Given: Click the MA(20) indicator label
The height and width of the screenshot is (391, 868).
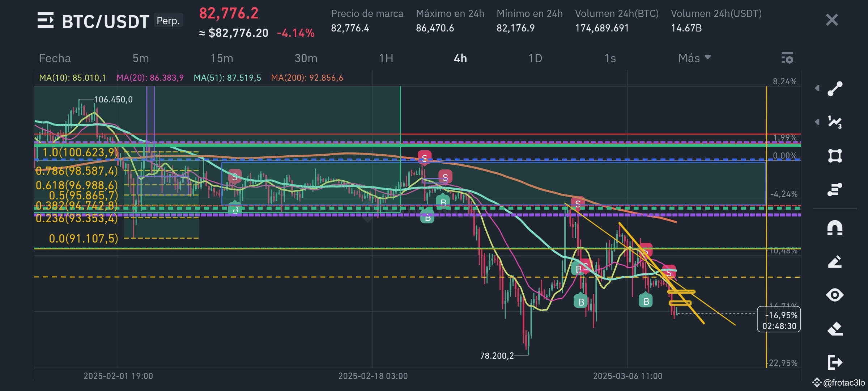Looking at the screenshot, I should tap(150, 78).
